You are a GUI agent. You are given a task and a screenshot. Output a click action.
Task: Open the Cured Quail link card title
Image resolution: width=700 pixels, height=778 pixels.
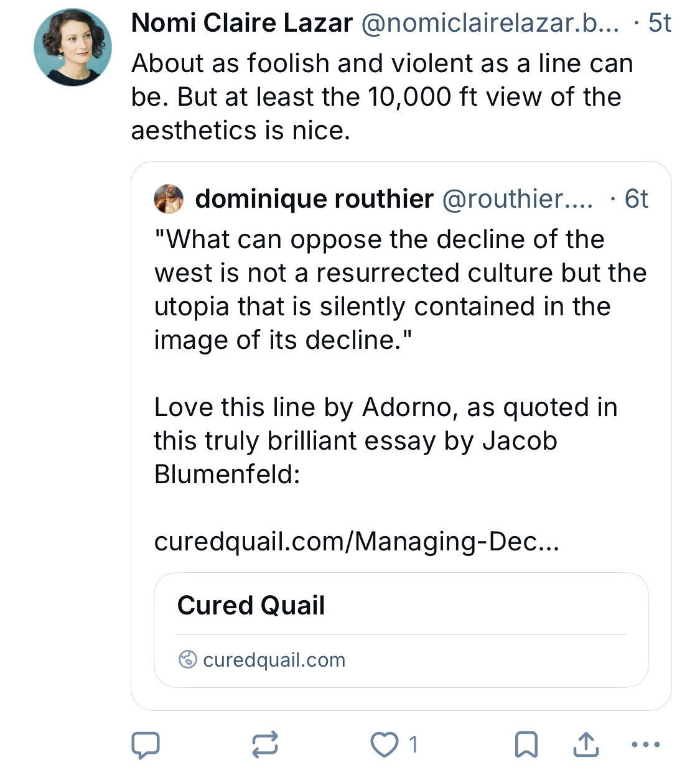click(x=251, y=605)
